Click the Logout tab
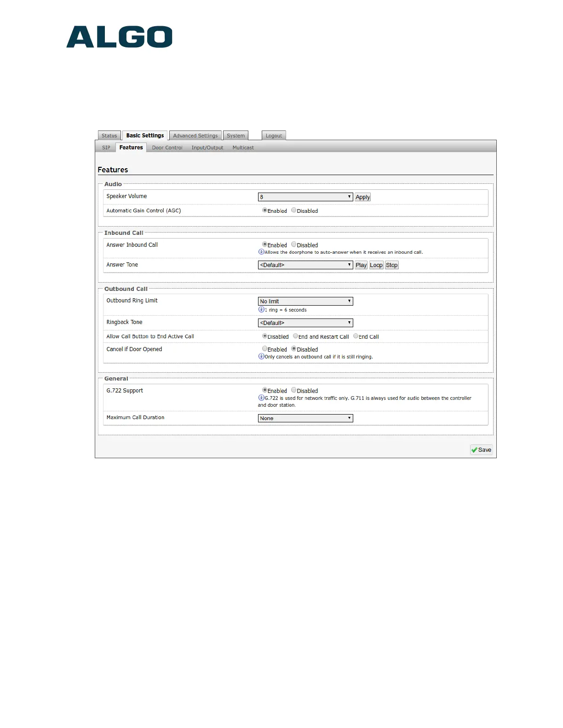 274,136
